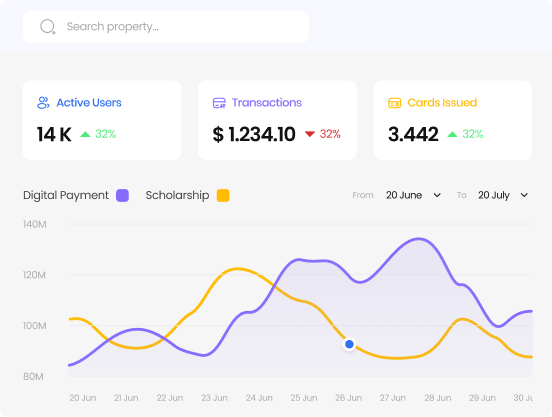This screenshot has height=417, width=552.
Task: Click the 120M axis label
Action: 34,275
